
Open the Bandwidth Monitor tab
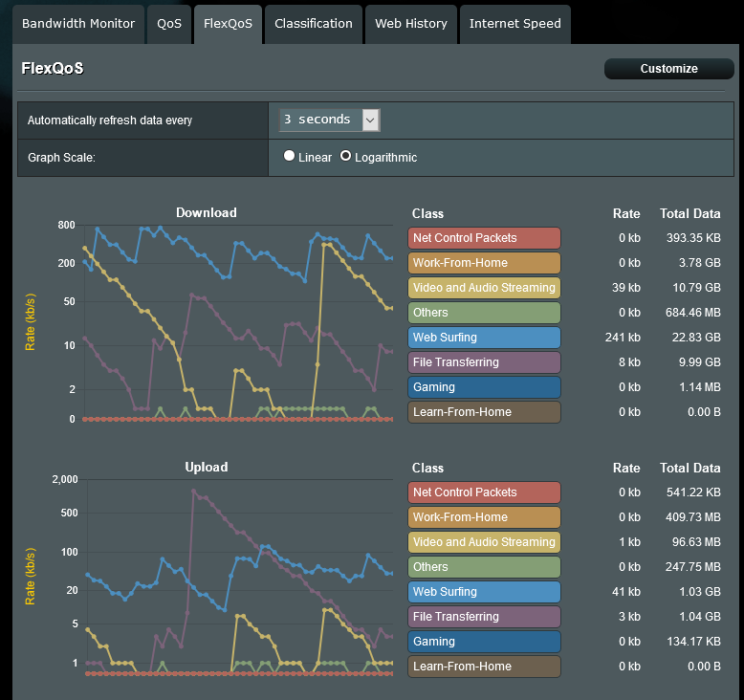[x=78, y=24]
